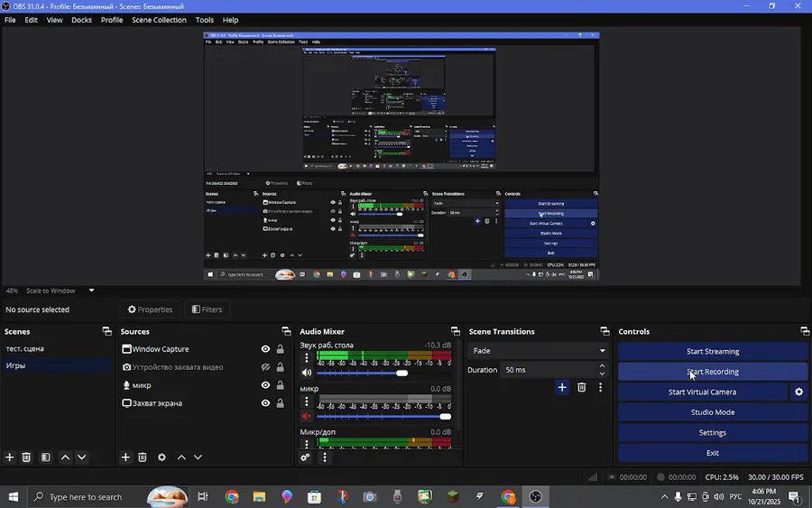Select the тест. сцена scene

point(57,348)
